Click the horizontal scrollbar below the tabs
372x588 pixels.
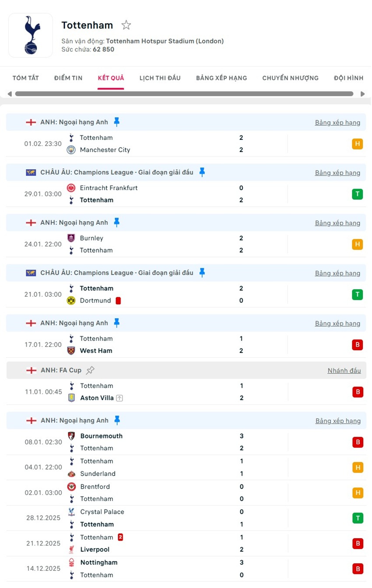click(184, 93)
